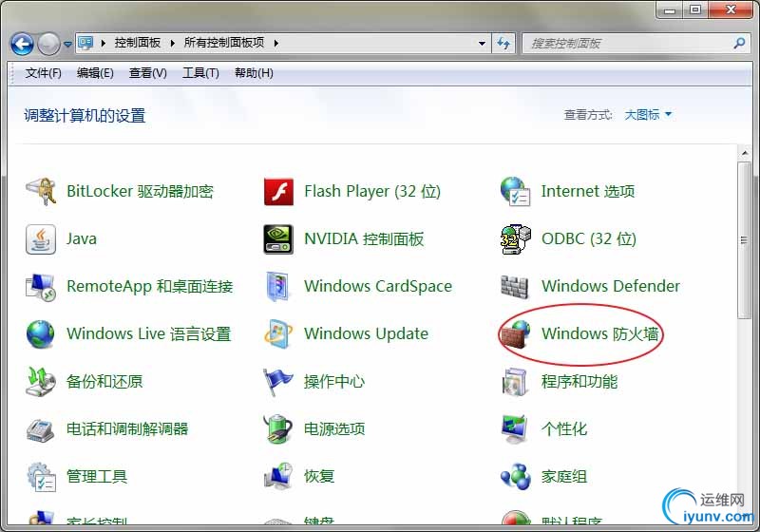Open the 个性化 monitor icon

(x=515, y=428)
